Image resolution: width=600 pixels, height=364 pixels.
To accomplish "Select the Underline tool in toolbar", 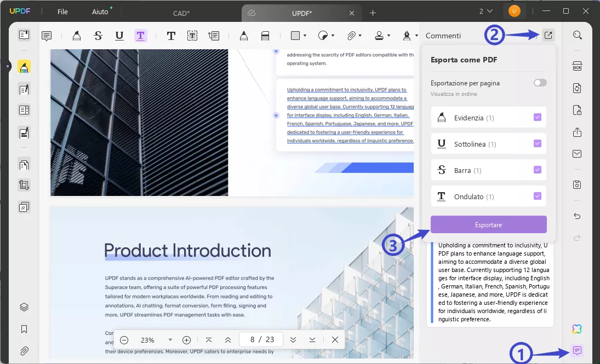I will coord(119,36).
